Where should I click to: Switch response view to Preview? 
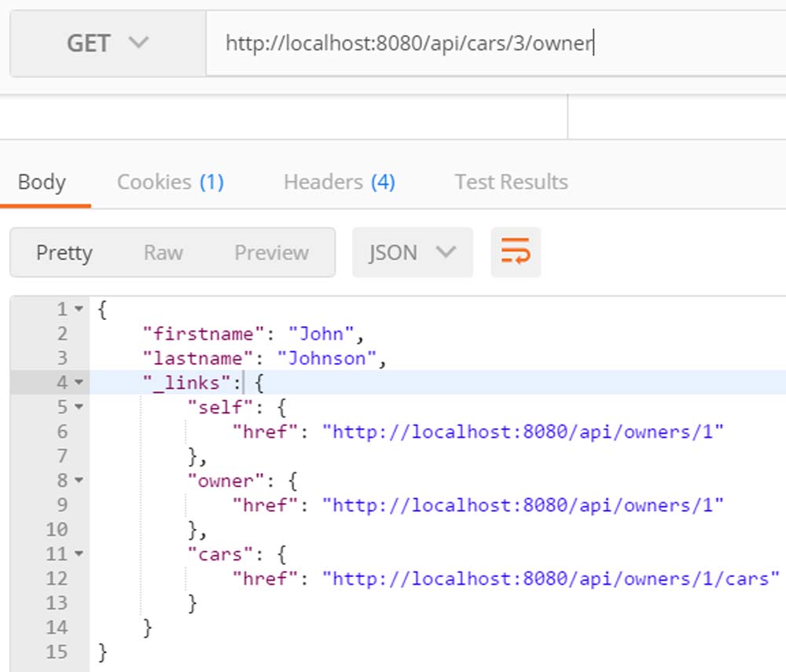coord(271,253)
